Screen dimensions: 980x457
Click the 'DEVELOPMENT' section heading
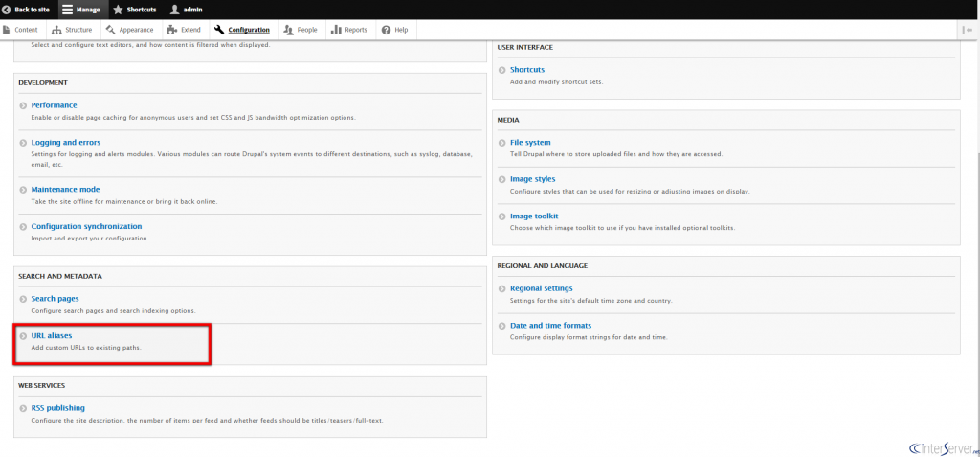click(x=42, y=82)
